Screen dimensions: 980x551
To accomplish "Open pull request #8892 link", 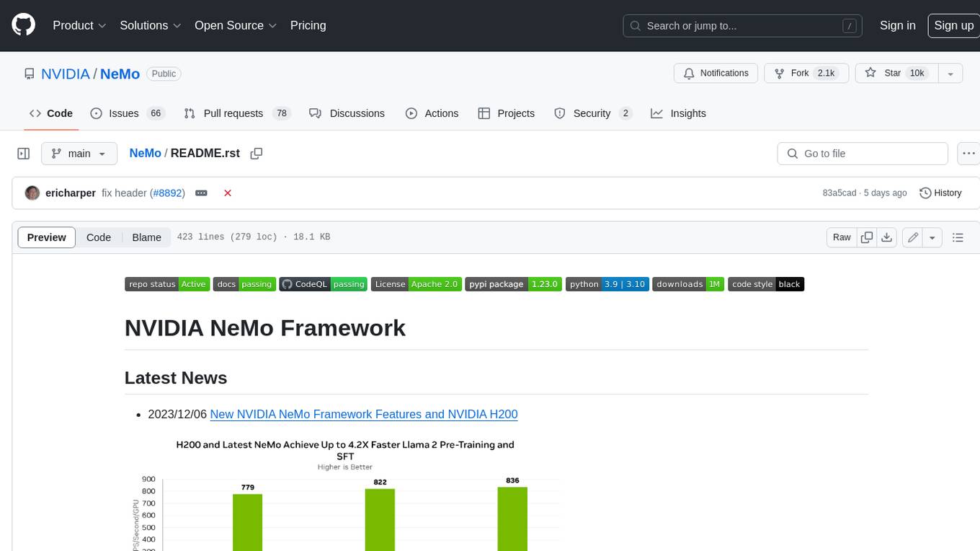I will [x=167, y=193].
